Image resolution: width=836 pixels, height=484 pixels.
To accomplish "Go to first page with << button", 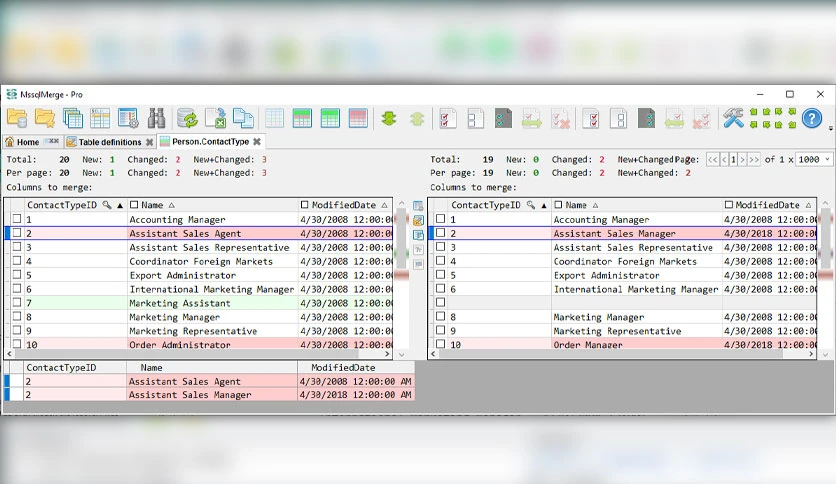I will [713, 159].
